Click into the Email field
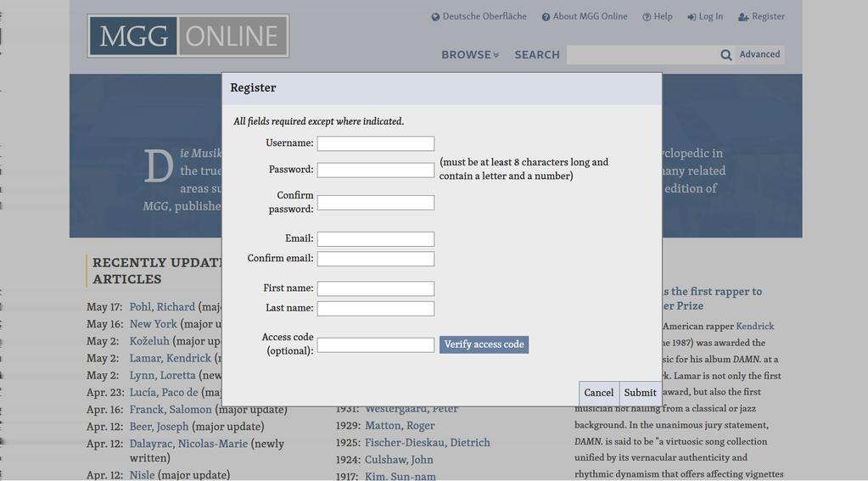The width and height of the screenshot is (868, 481). [x=375, y=238]
